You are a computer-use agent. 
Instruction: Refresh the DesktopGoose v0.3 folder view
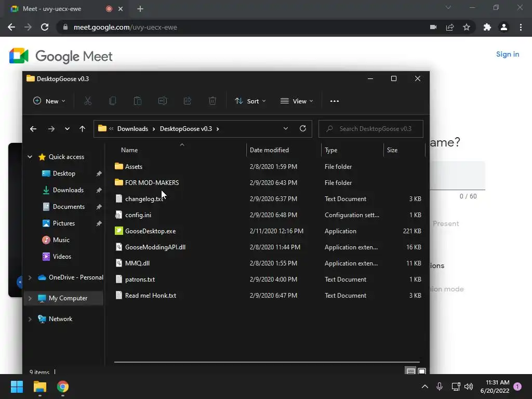(303, 129)
